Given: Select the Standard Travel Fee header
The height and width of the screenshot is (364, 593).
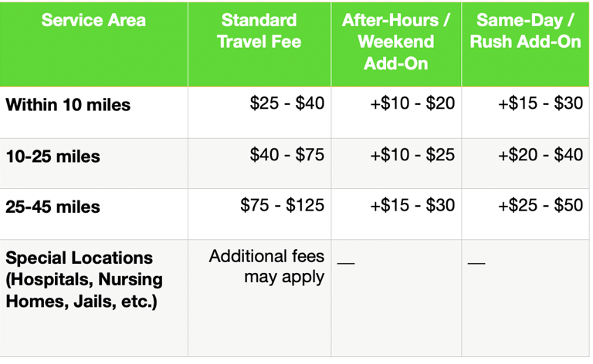Looking at the screenshot, I should [x=259, y=45].
